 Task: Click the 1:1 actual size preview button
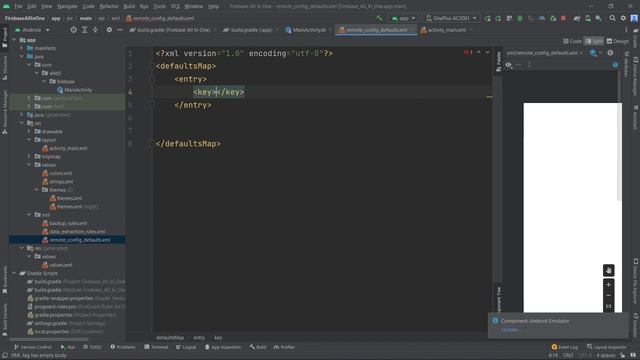pos(608,306)
